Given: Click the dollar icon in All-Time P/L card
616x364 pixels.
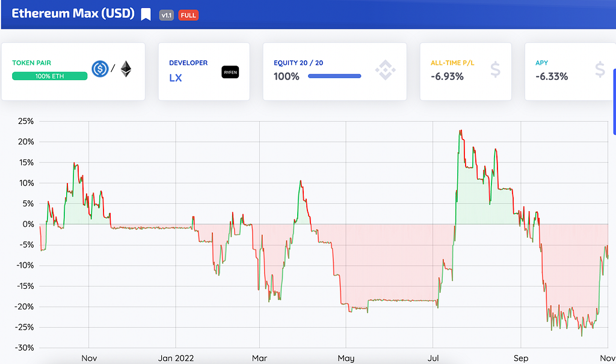Looking at the screenshot, I should (x=496, y=69).
